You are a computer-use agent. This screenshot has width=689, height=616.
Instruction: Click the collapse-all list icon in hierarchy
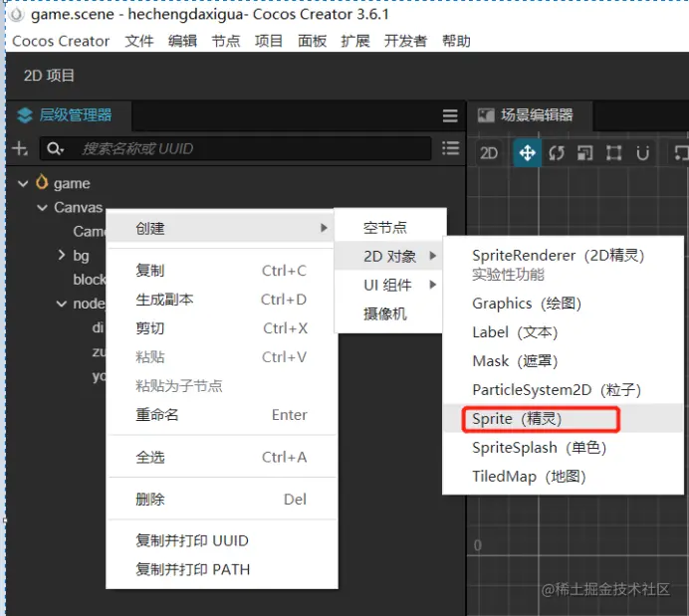450,148
